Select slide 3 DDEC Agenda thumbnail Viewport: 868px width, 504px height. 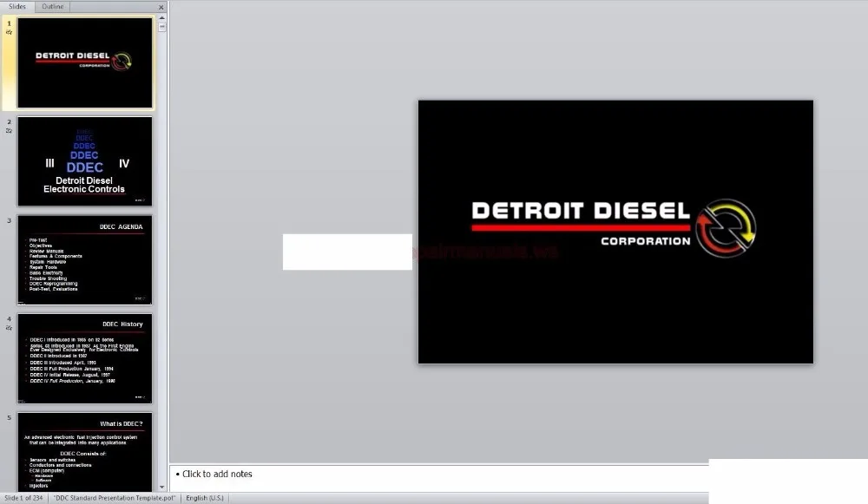pos(85,260)
